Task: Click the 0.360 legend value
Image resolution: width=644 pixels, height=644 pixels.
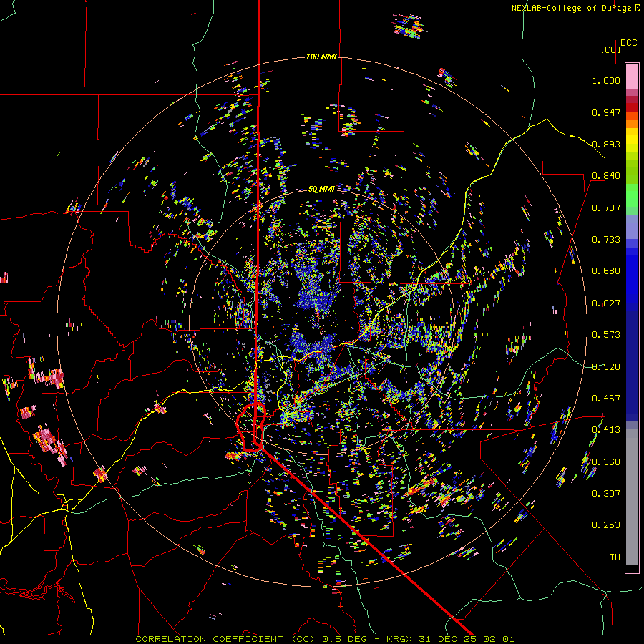Action: click(x=606, y=462)
